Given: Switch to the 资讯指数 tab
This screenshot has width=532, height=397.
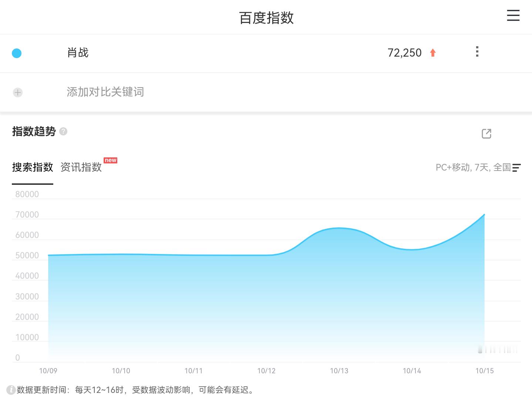Looking at the screenshot, I should [81, 167].
